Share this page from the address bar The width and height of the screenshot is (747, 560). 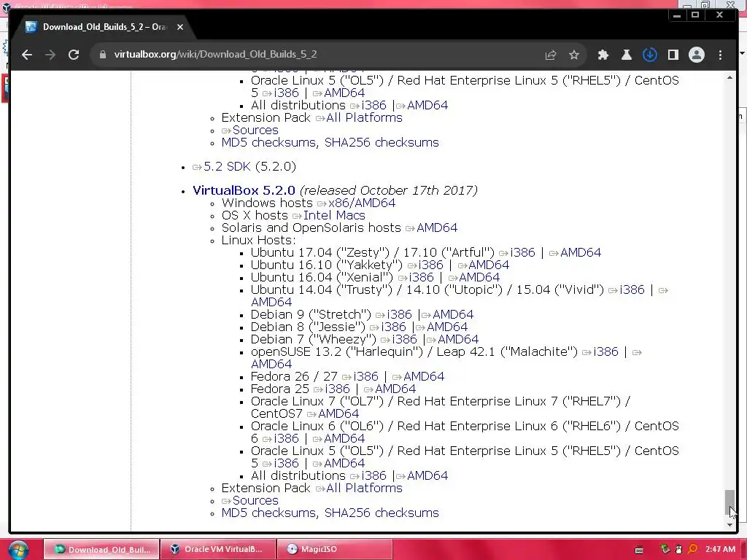tap(551, 55)
